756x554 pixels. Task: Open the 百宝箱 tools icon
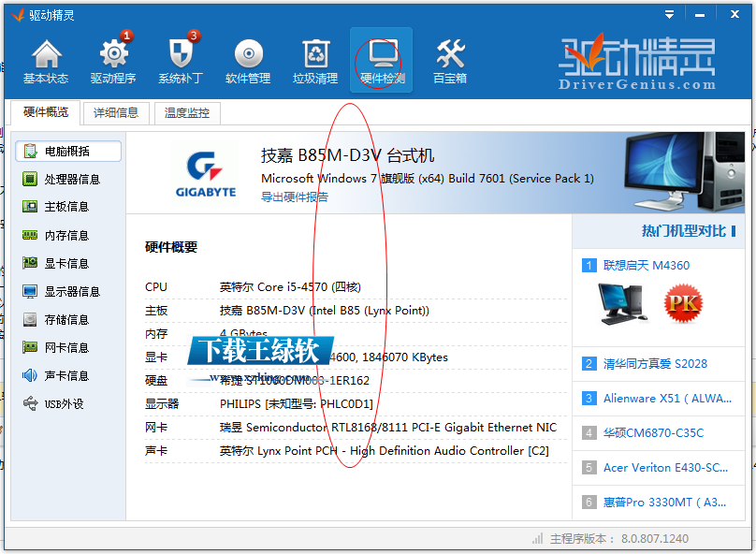coord(450,61)
